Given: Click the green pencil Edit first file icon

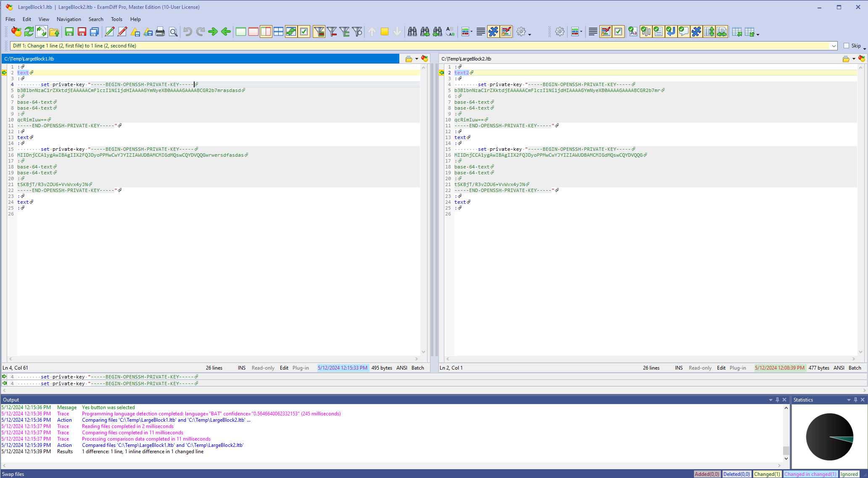Looking at the screenshot, I should [110, 32].
